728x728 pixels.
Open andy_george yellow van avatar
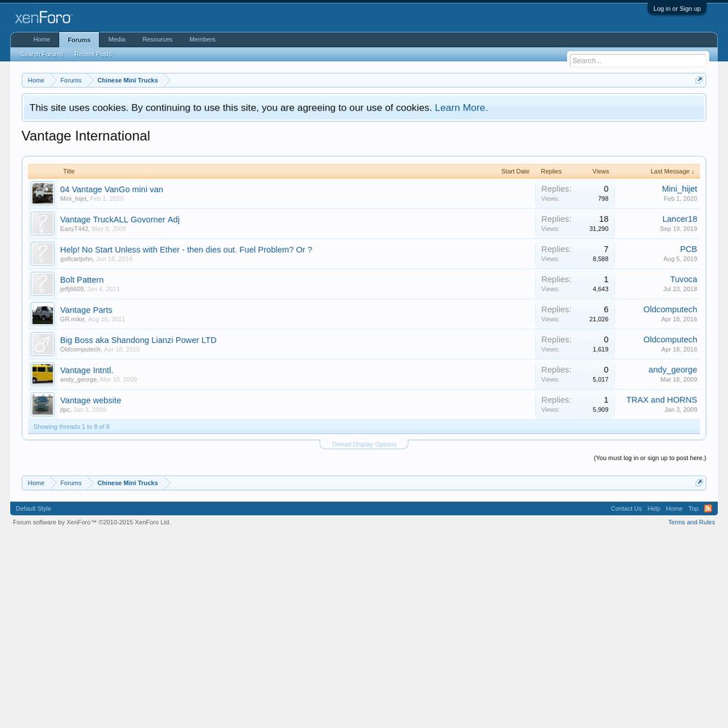(43, 374)
